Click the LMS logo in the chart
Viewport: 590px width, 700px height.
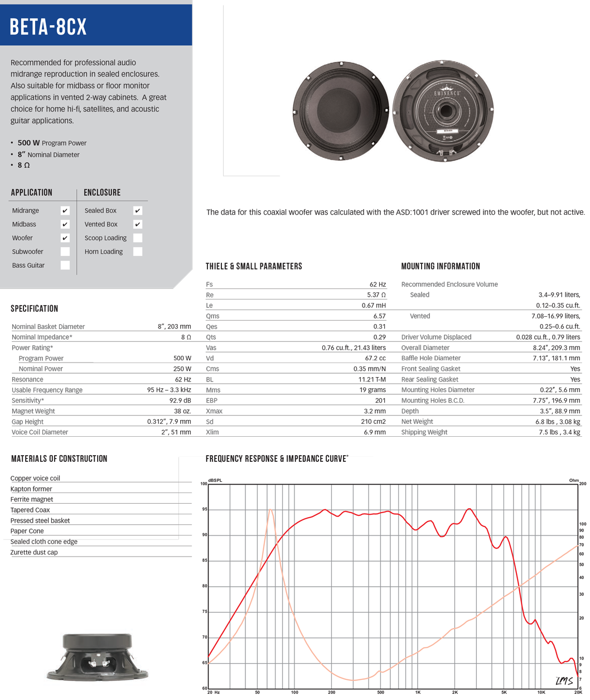[x=564, y=681]
